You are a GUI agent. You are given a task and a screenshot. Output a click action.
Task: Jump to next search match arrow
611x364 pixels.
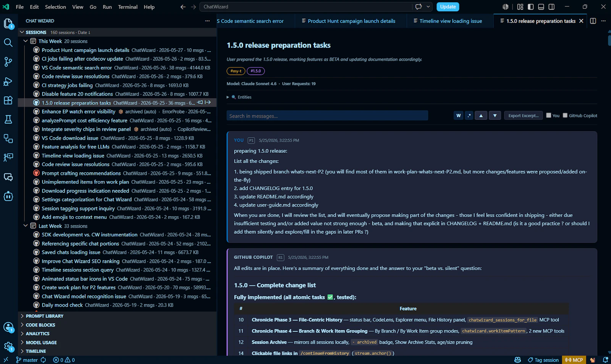pos(495,116)
